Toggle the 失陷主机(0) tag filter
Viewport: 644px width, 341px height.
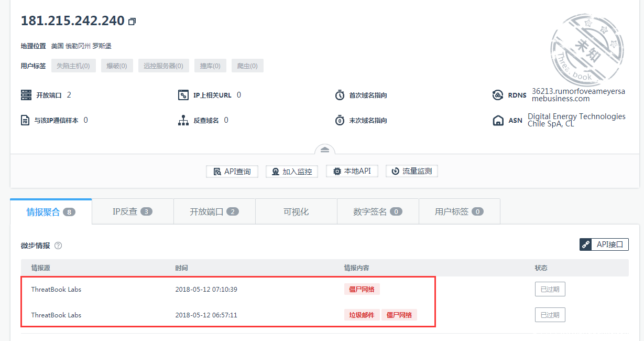tap(73, 66)
